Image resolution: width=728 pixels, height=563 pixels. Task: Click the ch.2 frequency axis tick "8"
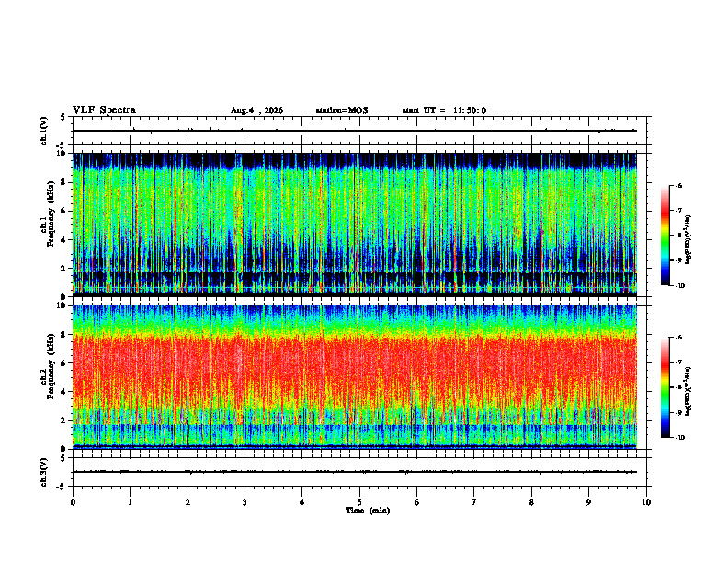pyautogui.click(x=64, y=335)
